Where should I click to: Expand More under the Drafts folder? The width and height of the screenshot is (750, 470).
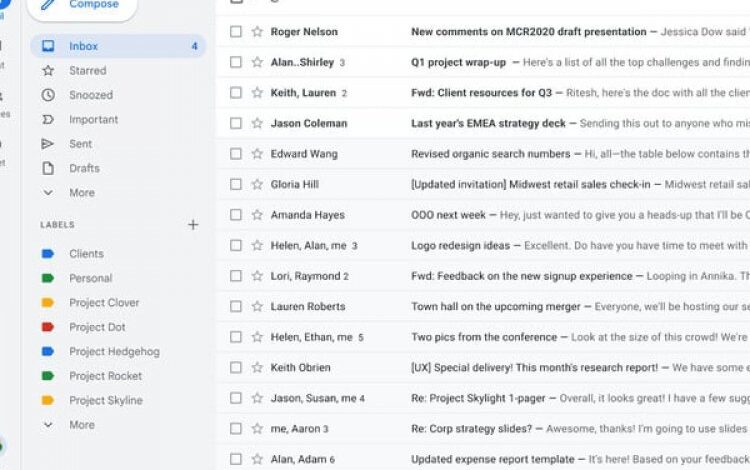[x=81, y=193]
